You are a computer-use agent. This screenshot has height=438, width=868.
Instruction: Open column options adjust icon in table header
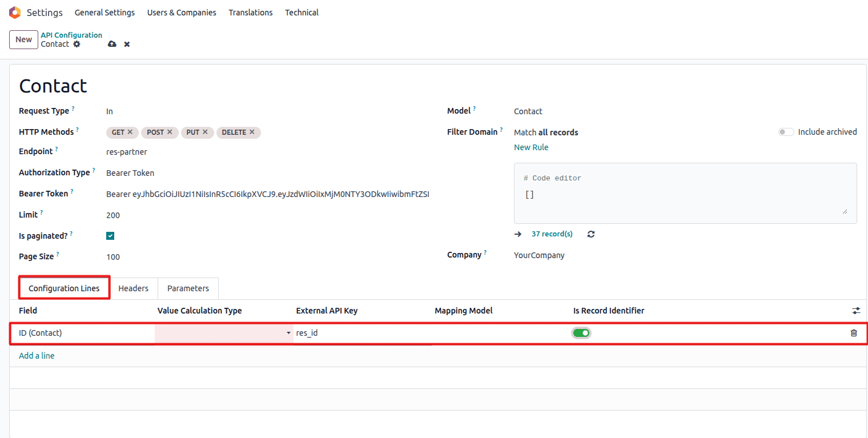point(856,311)
